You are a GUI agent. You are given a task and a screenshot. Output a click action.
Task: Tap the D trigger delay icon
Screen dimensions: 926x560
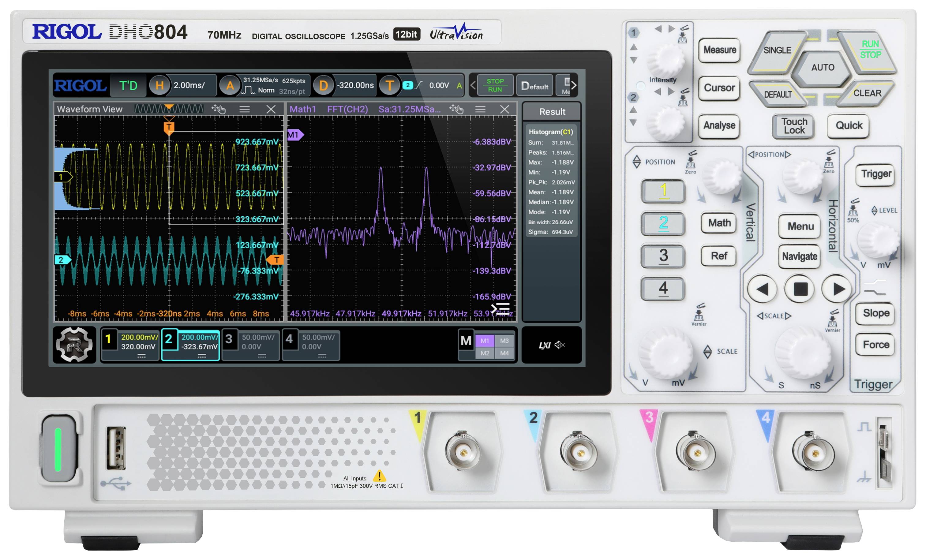point(323,85)
